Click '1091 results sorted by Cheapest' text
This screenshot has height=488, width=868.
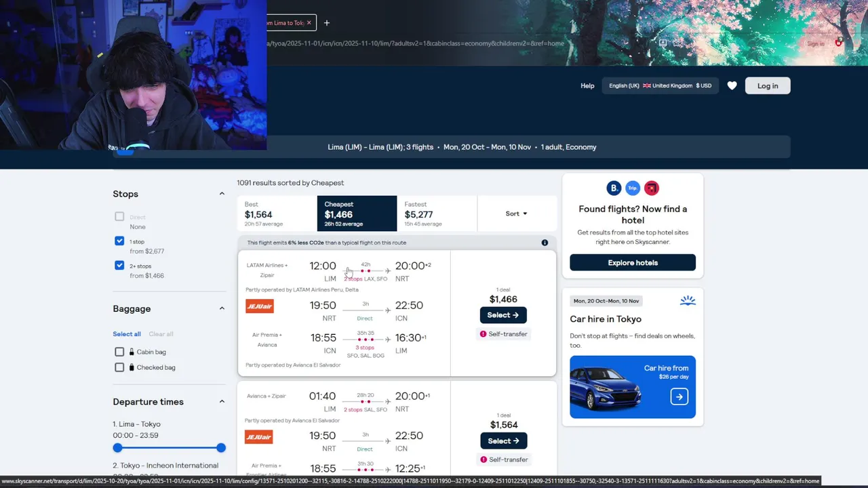290,183
